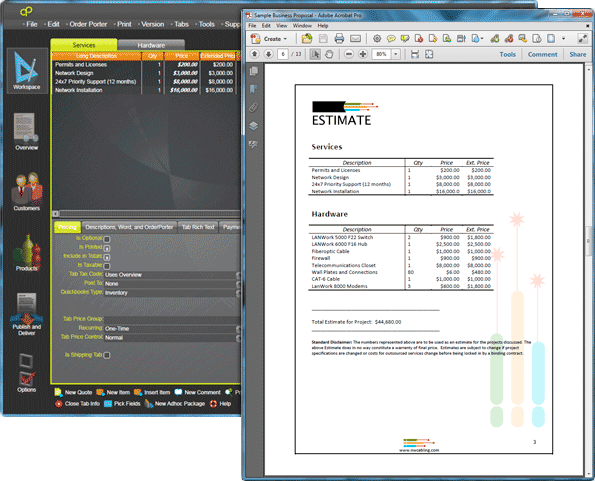
Task: Click the Close Tab Info button
Action: click(x=78, y=404)
